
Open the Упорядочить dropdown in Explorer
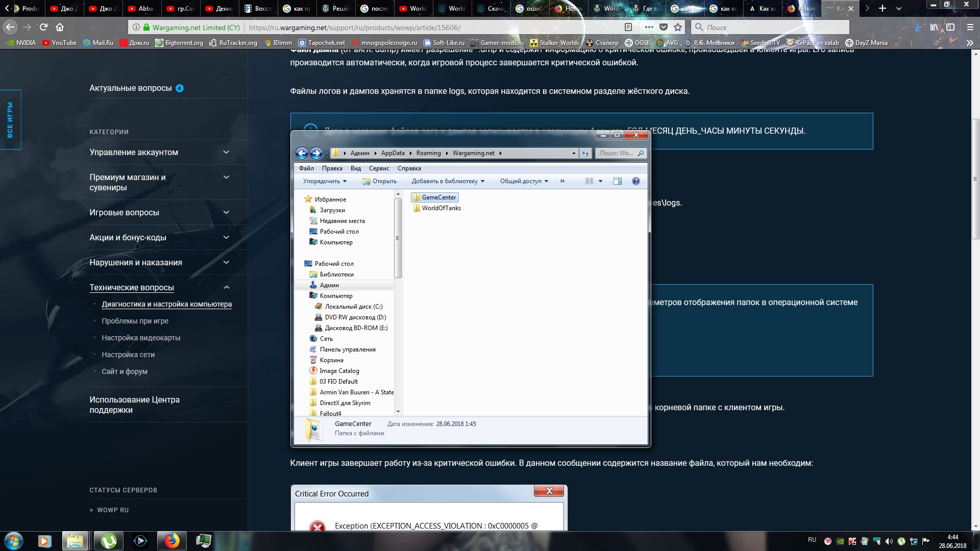point(325,181)
